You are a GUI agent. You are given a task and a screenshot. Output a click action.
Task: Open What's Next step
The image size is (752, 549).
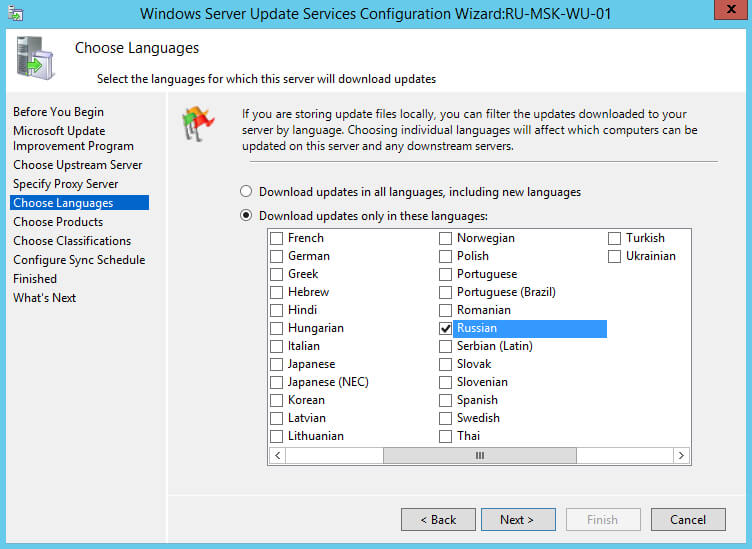click(x=45, y=298)
